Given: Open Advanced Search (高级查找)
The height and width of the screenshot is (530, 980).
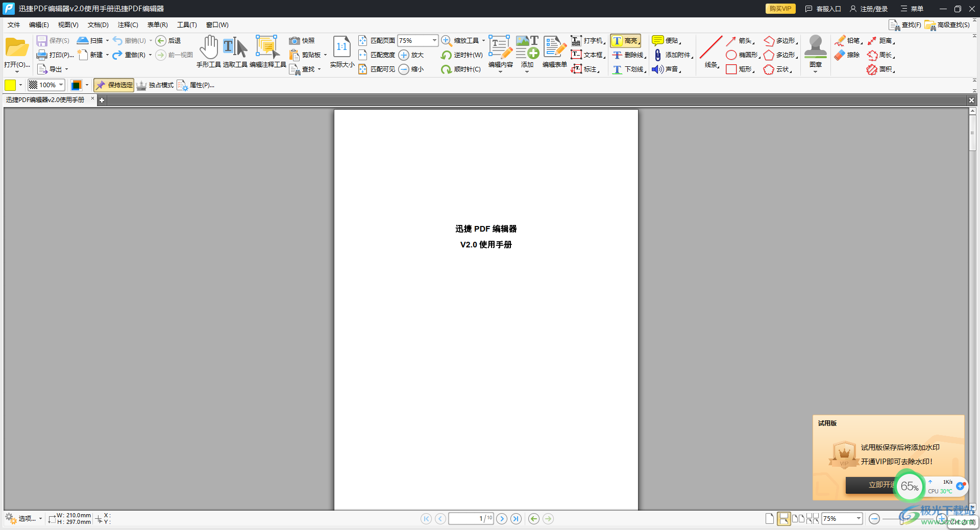Looking at the screenshot, I should pyautogui.click(x=947, y=25).
